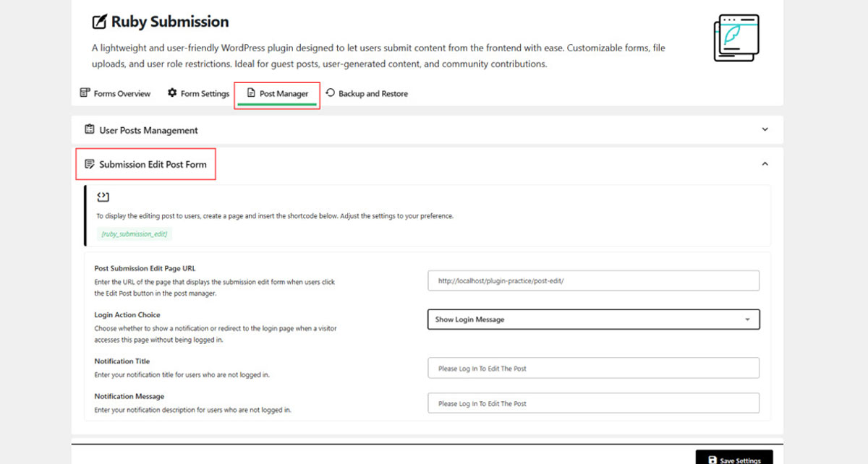The image size is (868, 464).
Task: Click the Post Submission Edit Page URL label
Action: point(145,268)
